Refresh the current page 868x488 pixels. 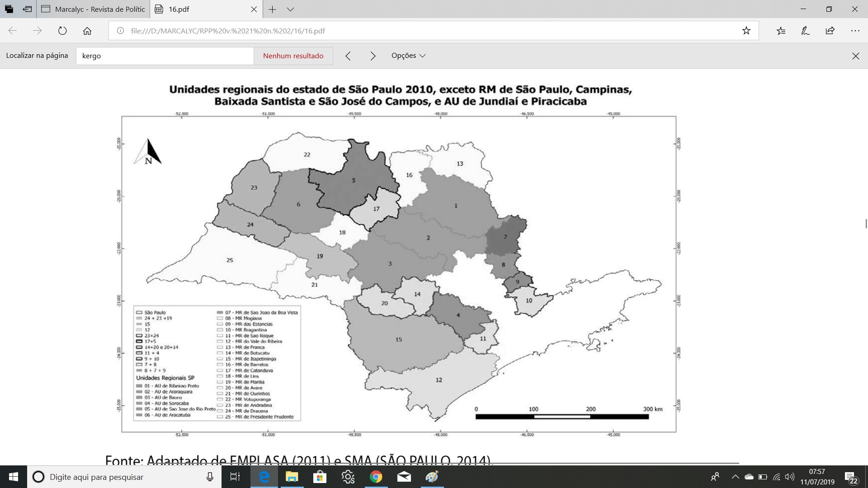62,31
